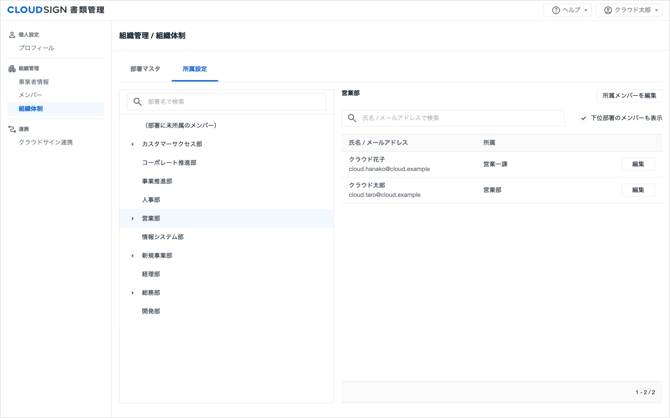
Task: Switch to the 部署マスタ tab
Action: [145, 69]
